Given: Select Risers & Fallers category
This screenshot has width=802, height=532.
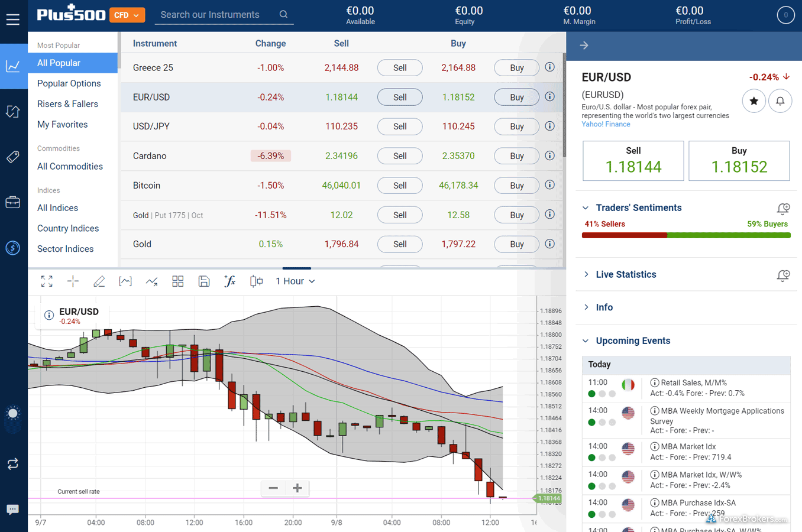Looking at the screenshot, I should coord(67,104).
